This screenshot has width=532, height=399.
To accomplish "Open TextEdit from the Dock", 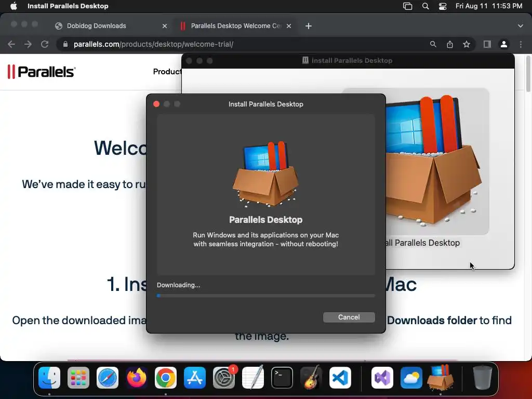I will [x=253, y=378].
